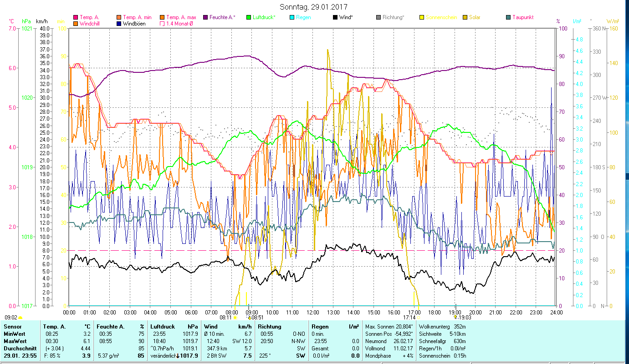
Task: Click the moonrise icon beside 08:51
Action: [x=249, y=317]
